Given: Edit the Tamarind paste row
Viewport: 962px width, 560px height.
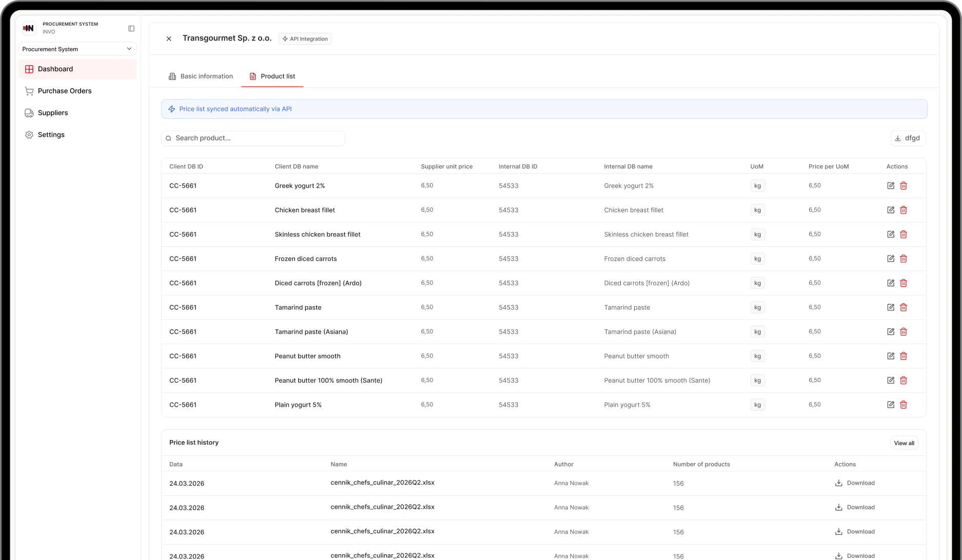Looking at the screenshot, I should click(x=891, y=307).
